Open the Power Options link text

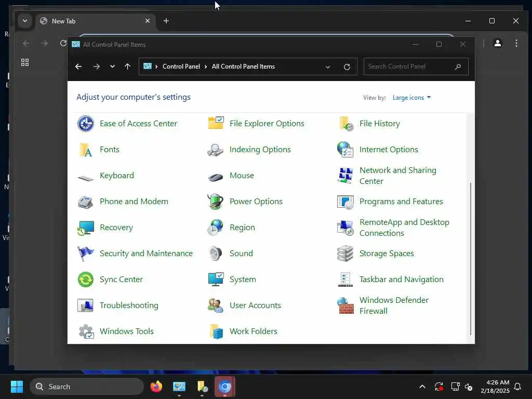tap(256, 202)
